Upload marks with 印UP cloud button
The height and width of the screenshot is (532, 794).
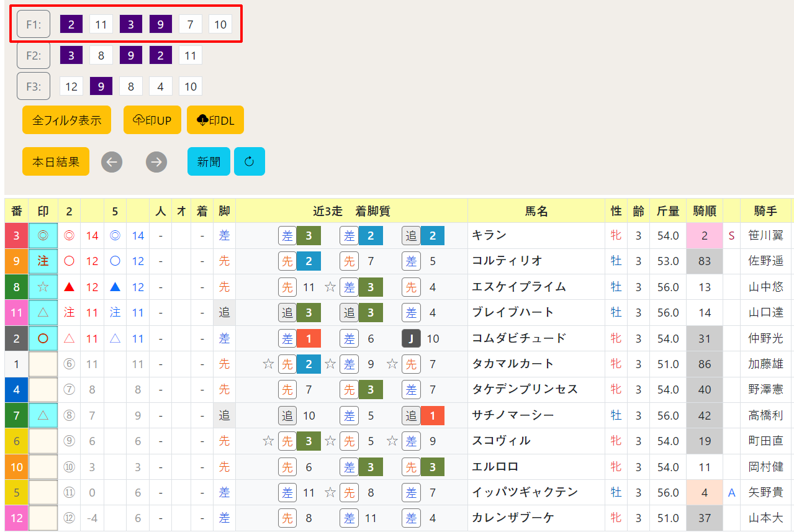click(152, 120)
